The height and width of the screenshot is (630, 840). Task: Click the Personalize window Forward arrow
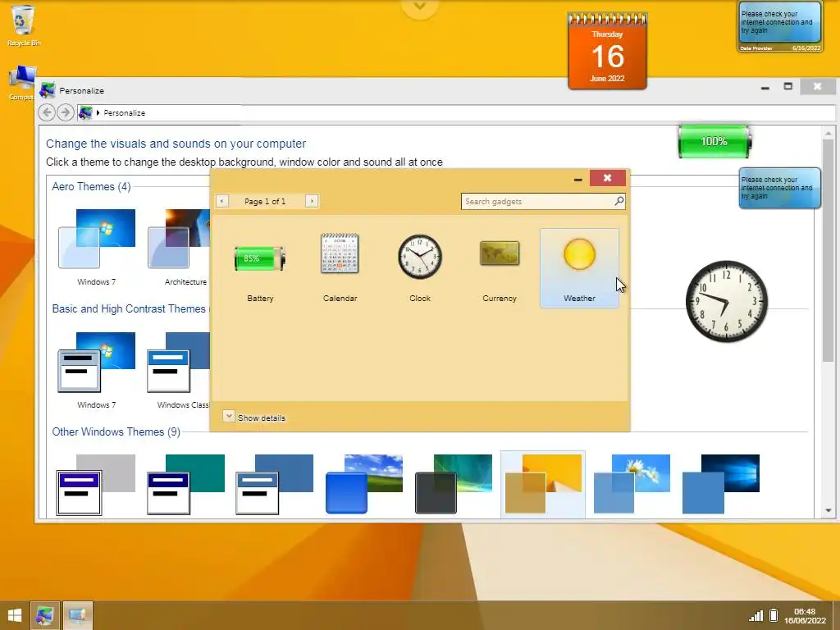coord(66,112)
